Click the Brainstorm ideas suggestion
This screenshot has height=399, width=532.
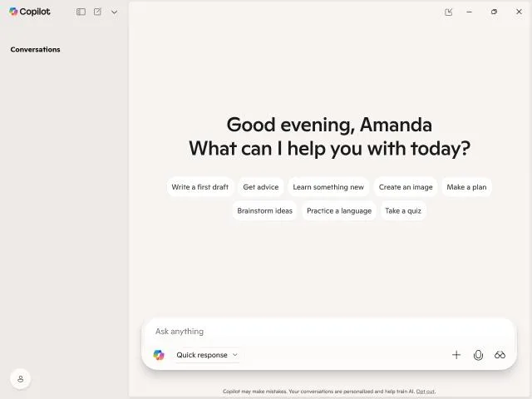(264, 210)
